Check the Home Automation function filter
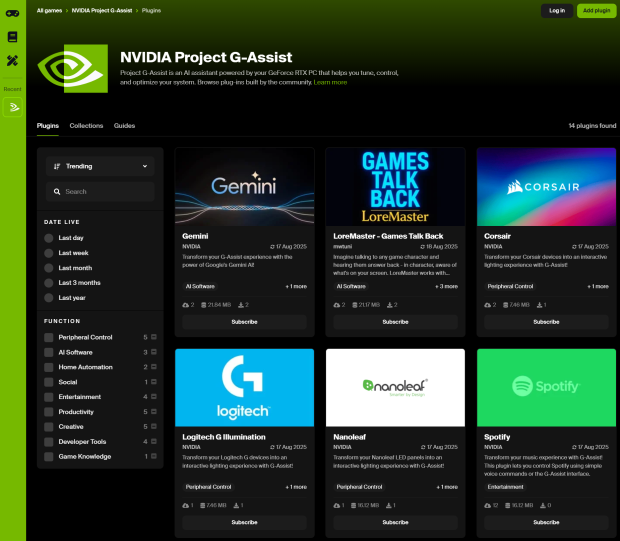 click(49, 367)
